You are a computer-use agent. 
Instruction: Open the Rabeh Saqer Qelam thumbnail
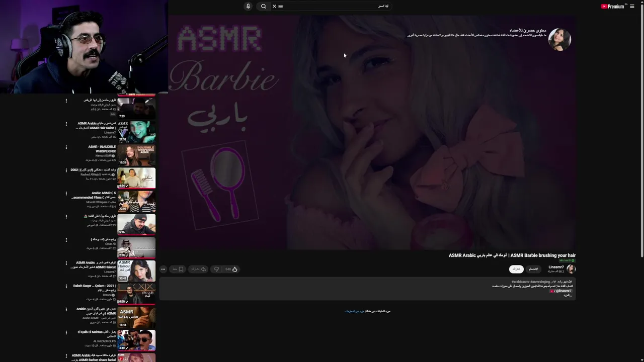click(x=136, y=294)
